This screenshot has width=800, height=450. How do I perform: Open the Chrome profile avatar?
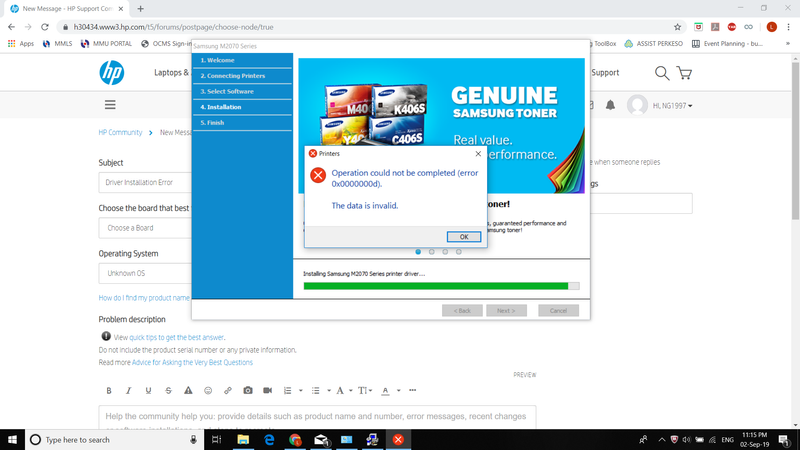click(771, 27)
